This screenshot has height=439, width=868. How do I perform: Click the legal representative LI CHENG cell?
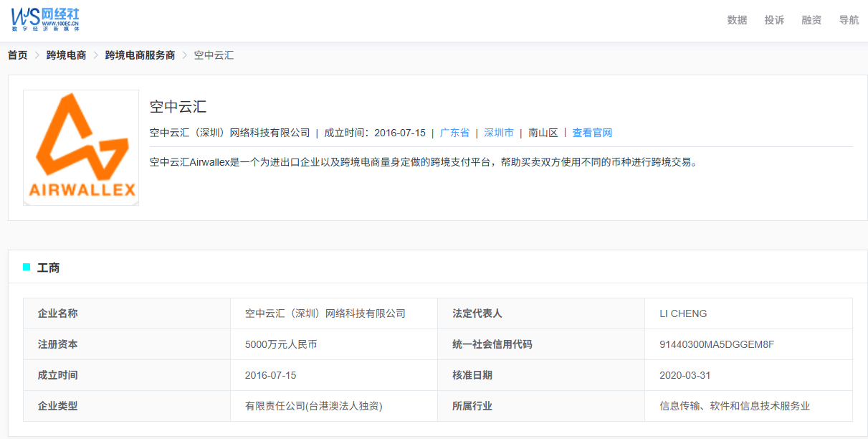[x=683, y=313]
